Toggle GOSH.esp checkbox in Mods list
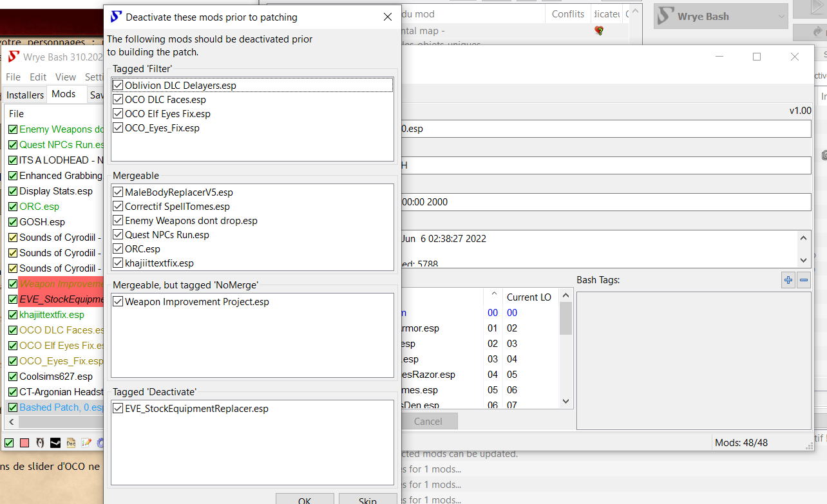Image resolution: width=827 pixels, height=504 pixels. click(13, 222)
